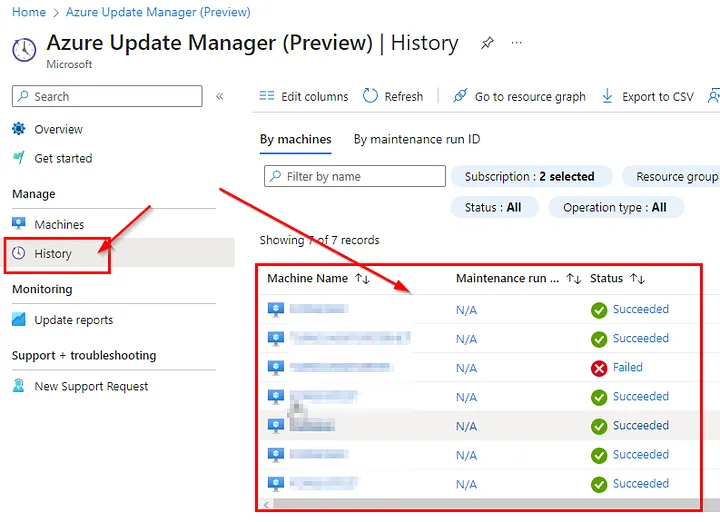
Task: Open the Status : All filter
Action: [493, 207]
